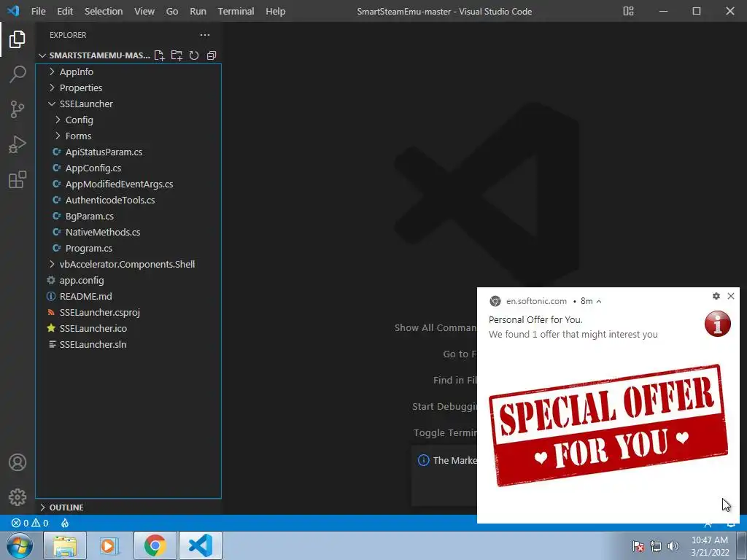Open the View menu
Image resolution: width=747 pixels, height=560 pixels.
[x=144, y=11]
